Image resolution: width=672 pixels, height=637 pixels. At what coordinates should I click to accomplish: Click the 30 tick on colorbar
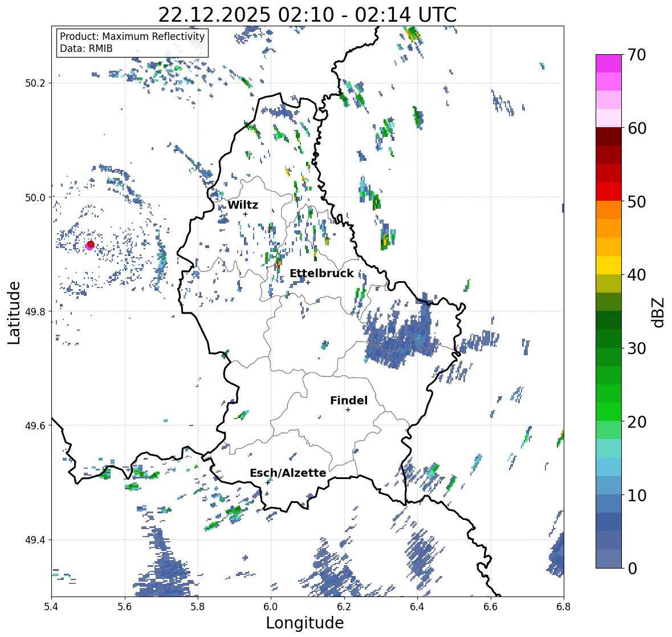point(637,348)
